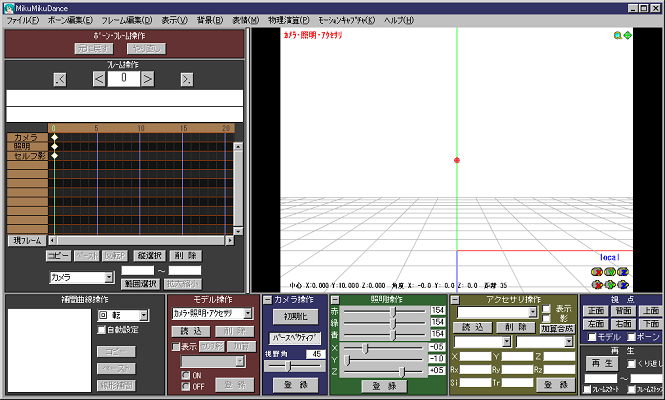665x400 pixels.
Task: Toggle the 表示 checkbox in モデル操作
Action: [176, 347]
